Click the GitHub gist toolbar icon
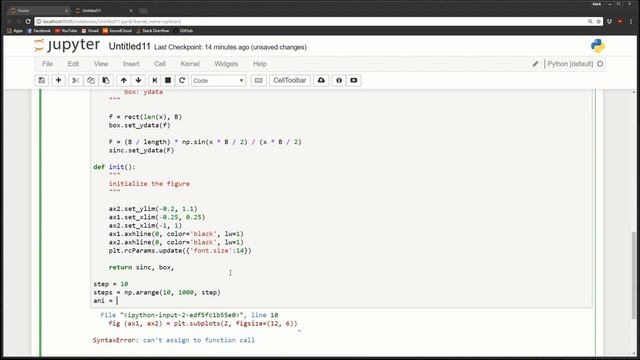640x360 pixels. (339, 80)
